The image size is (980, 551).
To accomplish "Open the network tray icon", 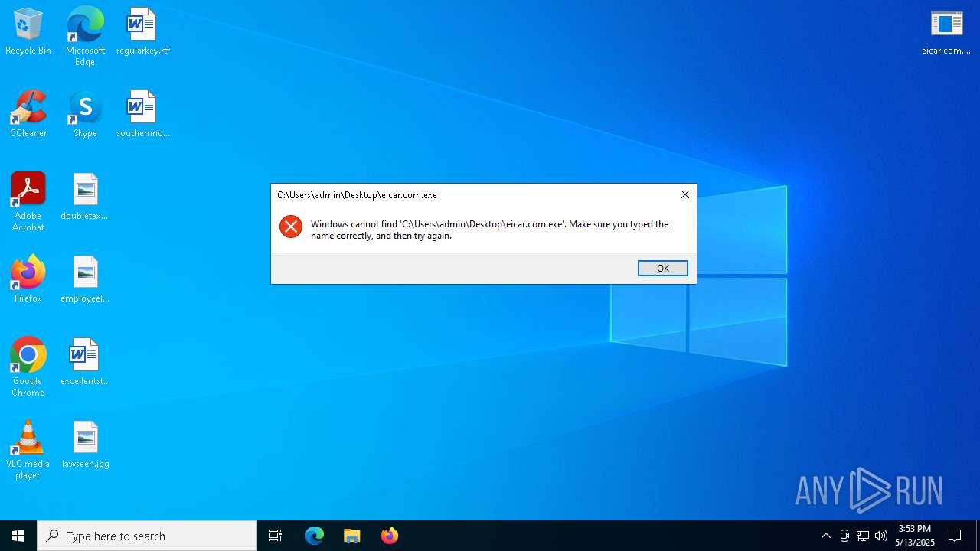I will [863, 536].
